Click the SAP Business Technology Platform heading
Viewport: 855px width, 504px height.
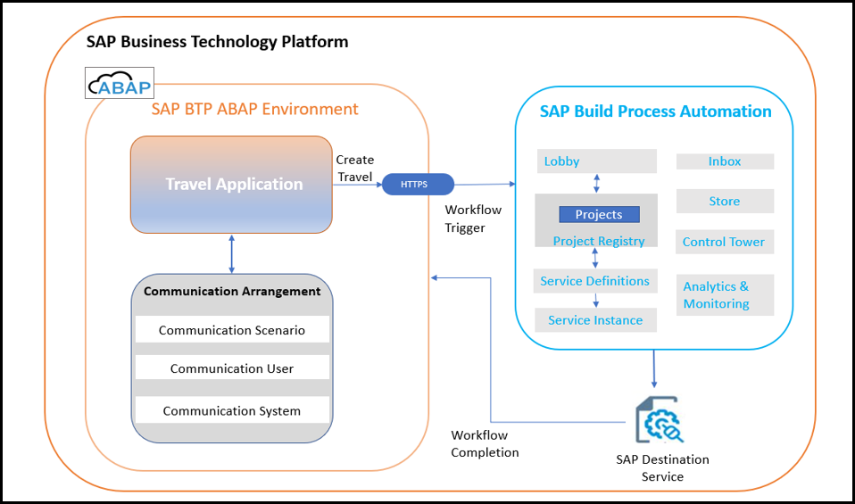pyautogui.click(x=217, y=42)
